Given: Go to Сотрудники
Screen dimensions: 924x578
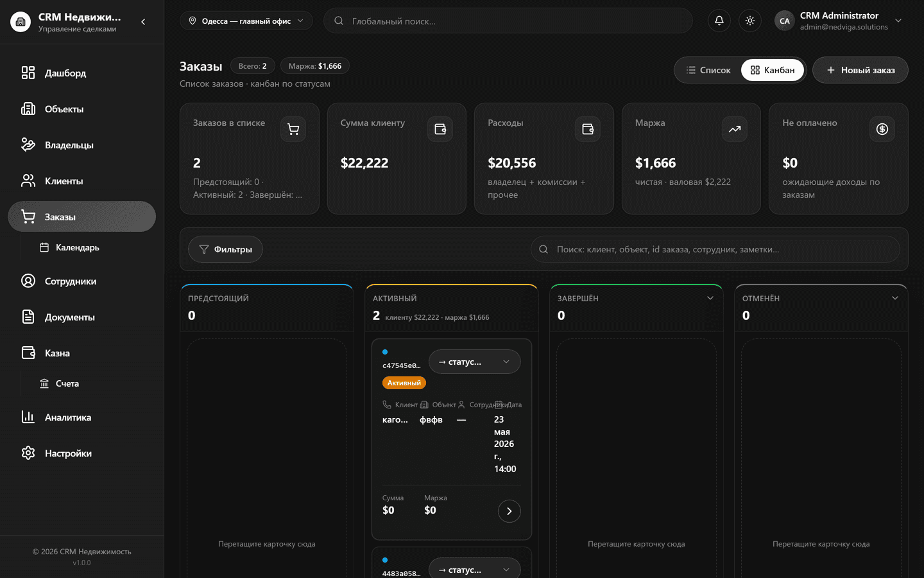Looking at the screenshot, I should click(82, 281).
